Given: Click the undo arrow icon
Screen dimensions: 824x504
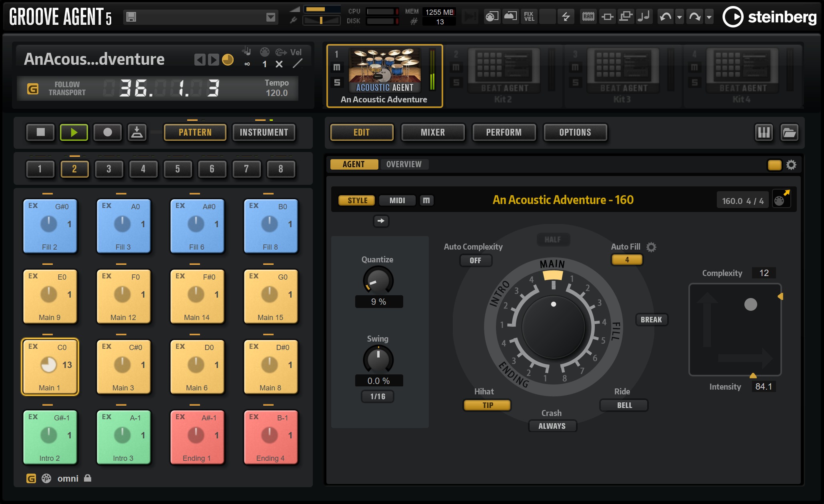Looking at the screenshot, I should tap(666, 17).
